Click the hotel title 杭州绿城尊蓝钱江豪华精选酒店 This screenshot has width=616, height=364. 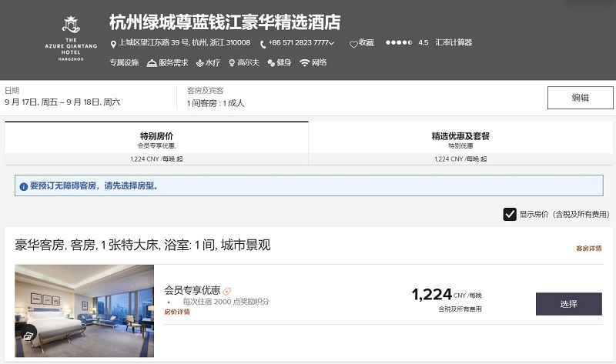[225, 22]
